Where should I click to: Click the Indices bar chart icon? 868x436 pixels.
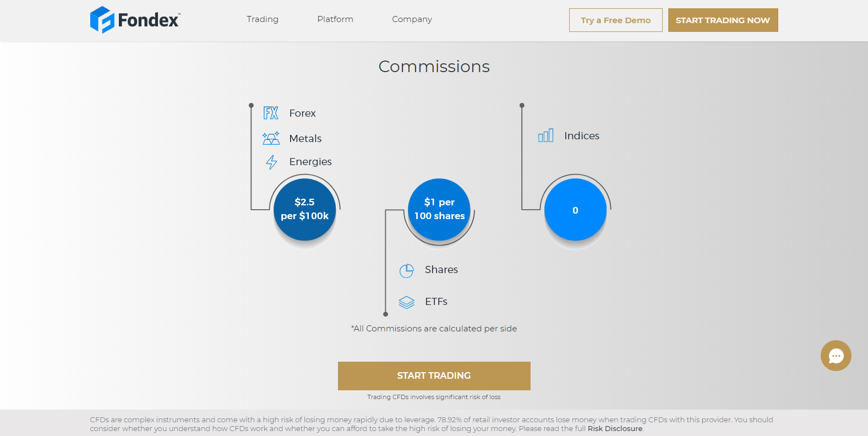[x=545, y=135]
